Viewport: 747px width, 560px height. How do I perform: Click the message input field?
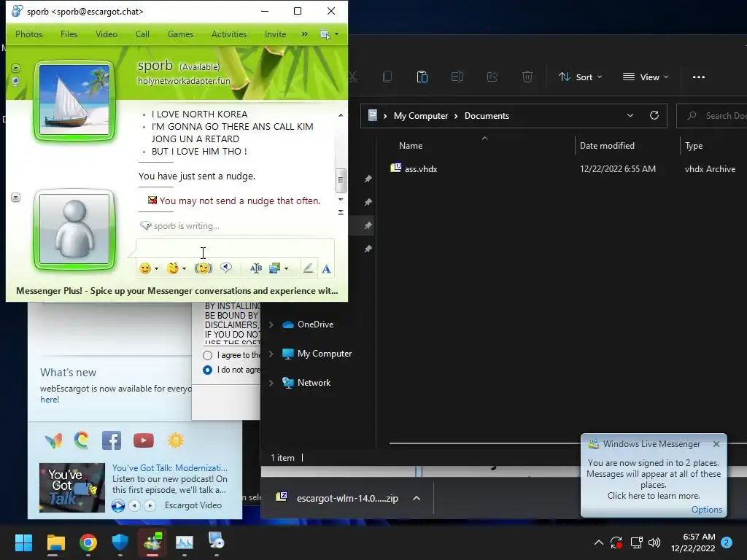236,249
